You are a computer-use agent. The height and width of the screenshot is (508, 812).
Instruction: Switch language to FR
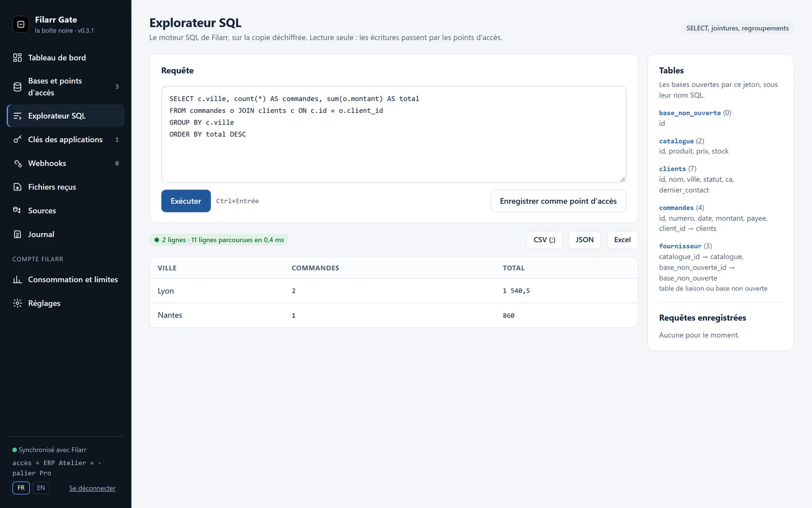pyautogui.click(x=21, y=488)
